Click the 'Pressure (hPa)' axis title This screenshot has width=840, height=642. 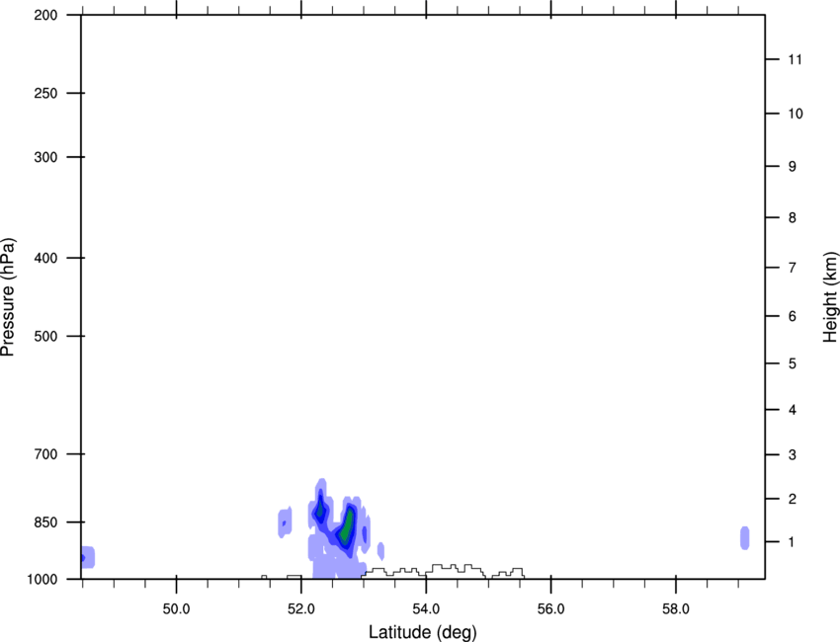[x=8, y=297]
